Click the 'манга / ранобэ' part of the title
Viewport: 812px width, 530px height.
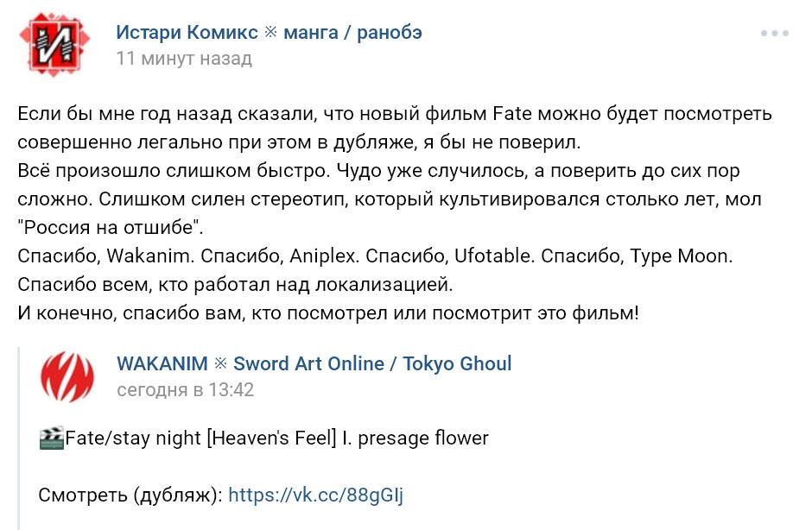point(352,32)
